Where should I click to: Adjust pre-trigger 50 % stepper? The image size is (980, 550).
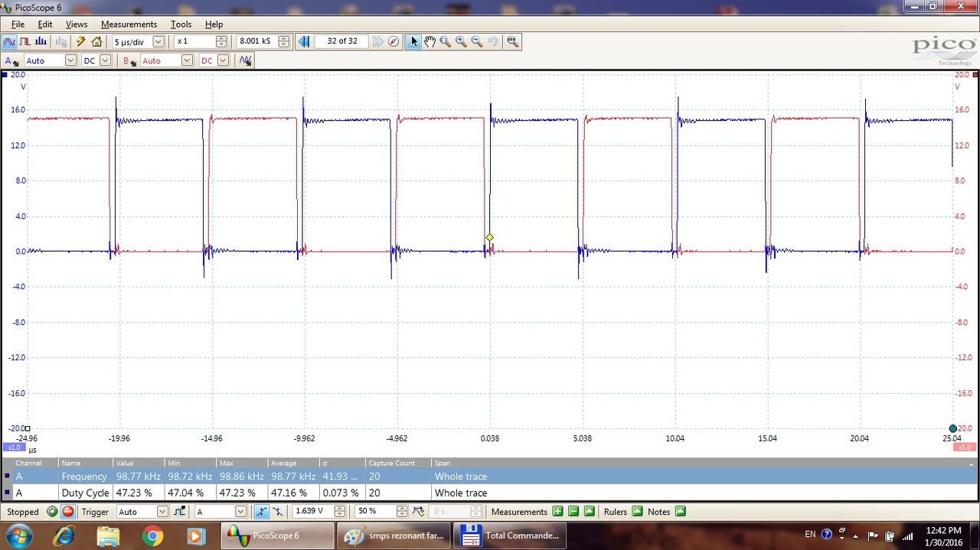click(402, 512)
